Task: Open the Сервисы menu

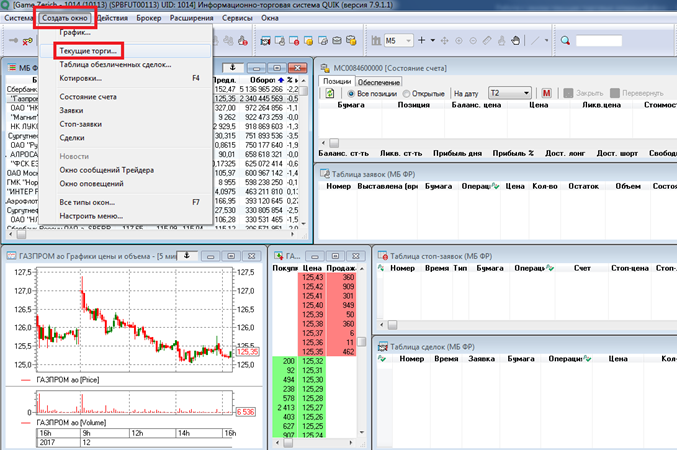Action: click(x=237, y=18)
